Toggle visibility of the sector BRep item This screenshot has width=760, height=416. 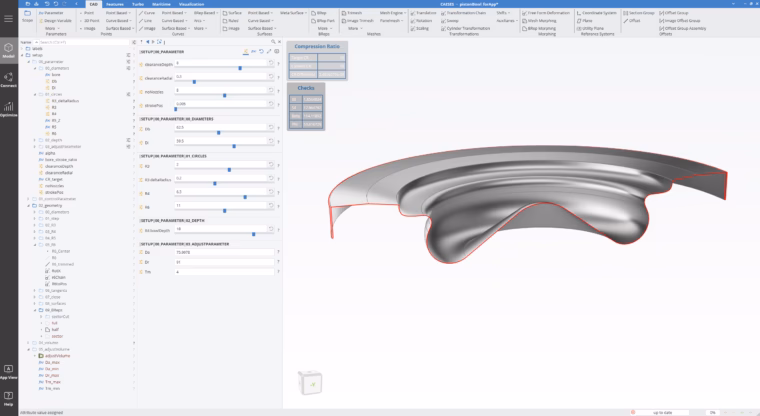[48, 336]
